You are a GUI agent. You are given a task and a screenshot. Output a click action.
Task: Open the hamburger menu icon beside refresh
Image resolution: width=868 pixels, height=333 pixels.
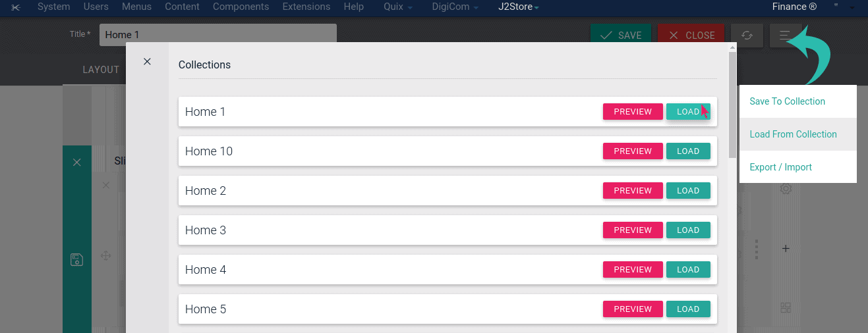click(785, 36)
